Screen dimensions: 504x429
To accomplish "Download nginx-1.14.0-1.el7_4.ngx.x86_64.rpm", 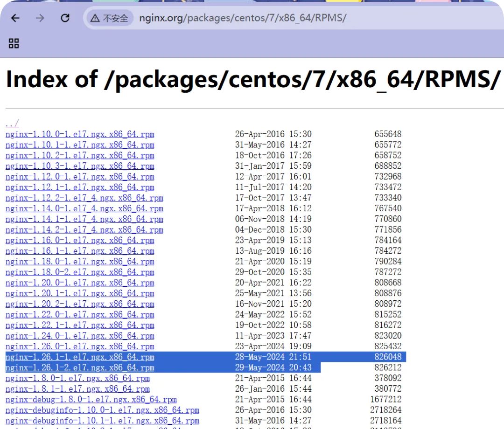I will click(x=84, y=208).
